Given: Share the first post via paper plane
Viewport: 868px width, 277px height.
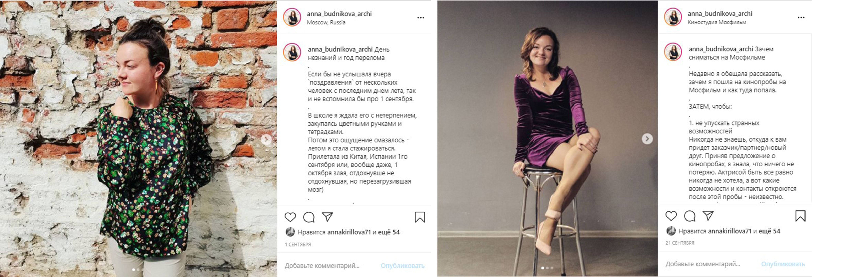Looking at the screenshot, I should pyautogui.click(x=327, y=217).
